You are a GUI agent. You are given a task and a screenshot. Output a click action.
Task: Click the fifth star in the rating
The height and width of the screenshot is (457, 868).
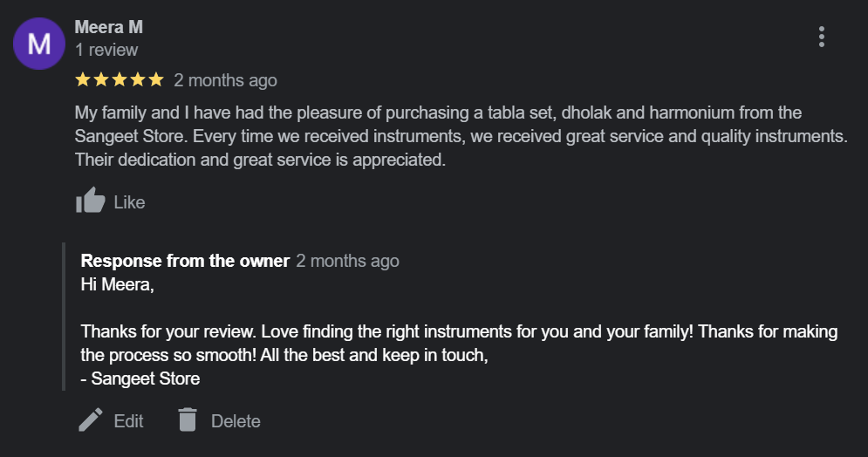(156, 80)
